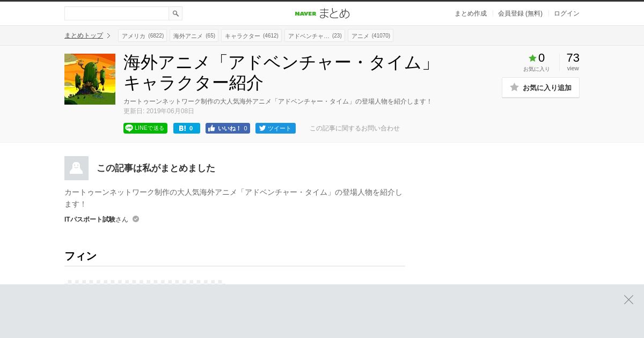The height and width of the screenshot is (338, 644).
Task: Click the green favorites star count
Action: pos(537,58)
